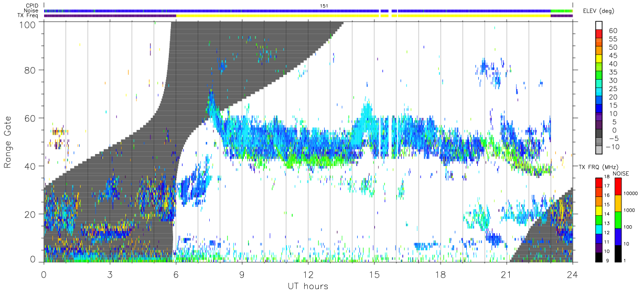Click the green end segment of the Noise strip

coord(562,10)
